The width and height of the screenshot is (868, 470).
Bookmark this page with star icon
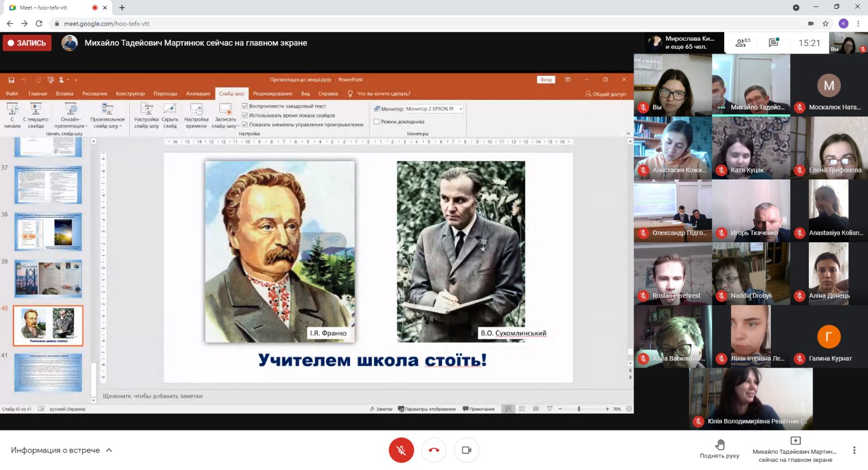[825, 23]
